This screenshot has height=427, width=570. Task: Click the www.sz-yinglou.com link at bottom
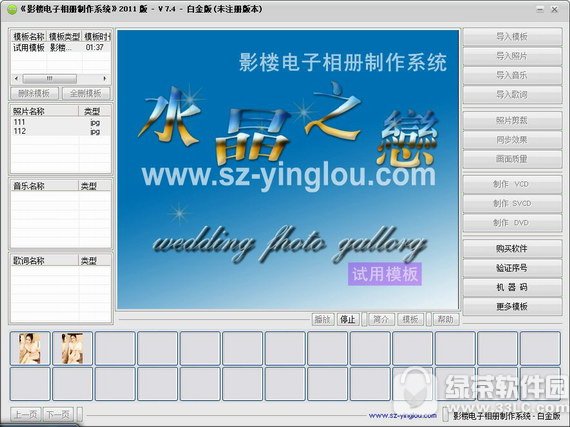point(403,415)
